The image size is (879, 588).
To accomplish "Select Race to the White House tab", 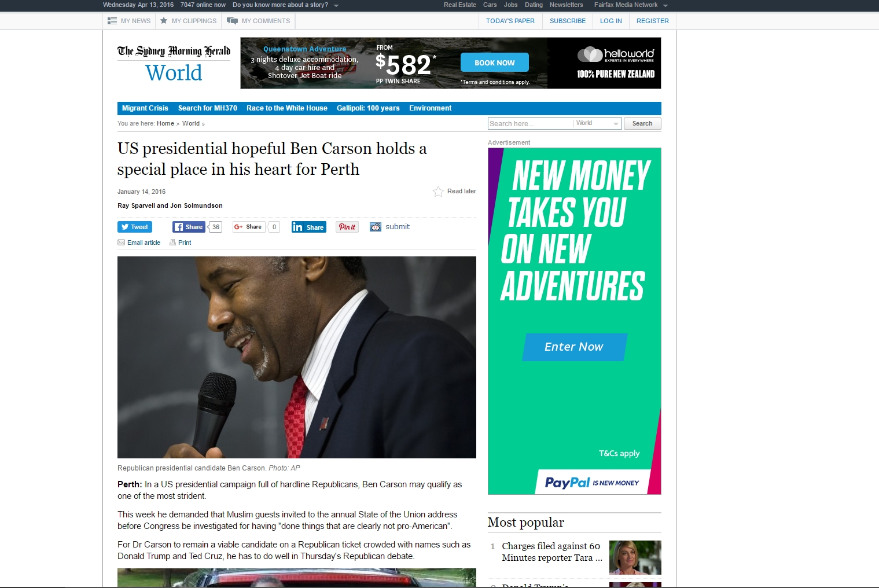I will pyautogui.click(x=286, y=108).
